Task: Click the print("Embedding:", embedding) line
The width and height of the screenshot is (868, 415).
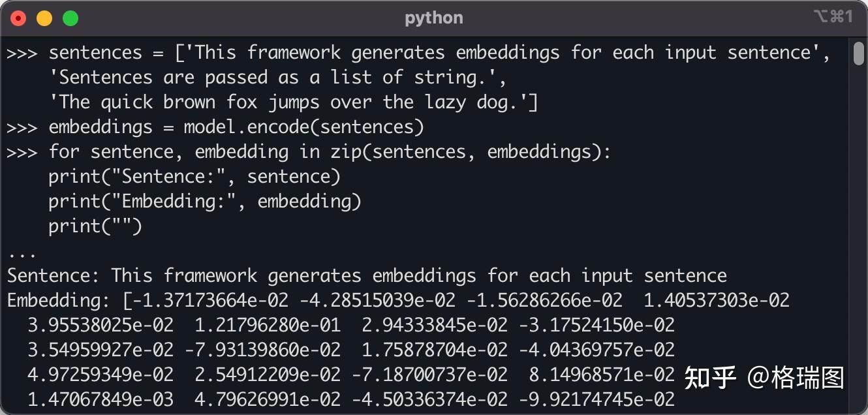Action: [x=205, y=202]
